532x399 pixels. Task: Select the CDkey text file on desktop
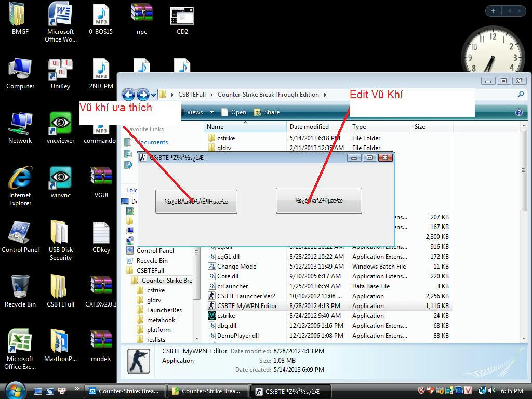[101, 237]
